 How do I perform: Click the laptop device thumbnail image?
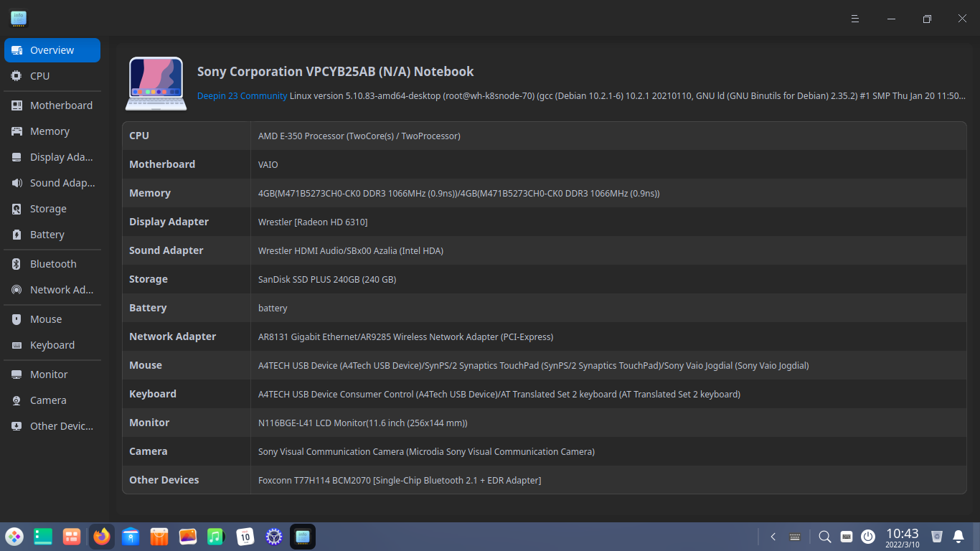tap(156, 84)
